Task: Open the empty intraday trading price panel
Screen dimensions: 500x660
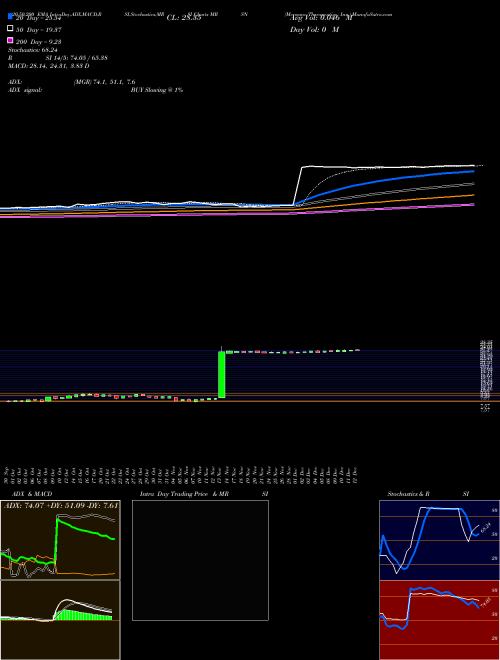Action: tap(200, 560)
